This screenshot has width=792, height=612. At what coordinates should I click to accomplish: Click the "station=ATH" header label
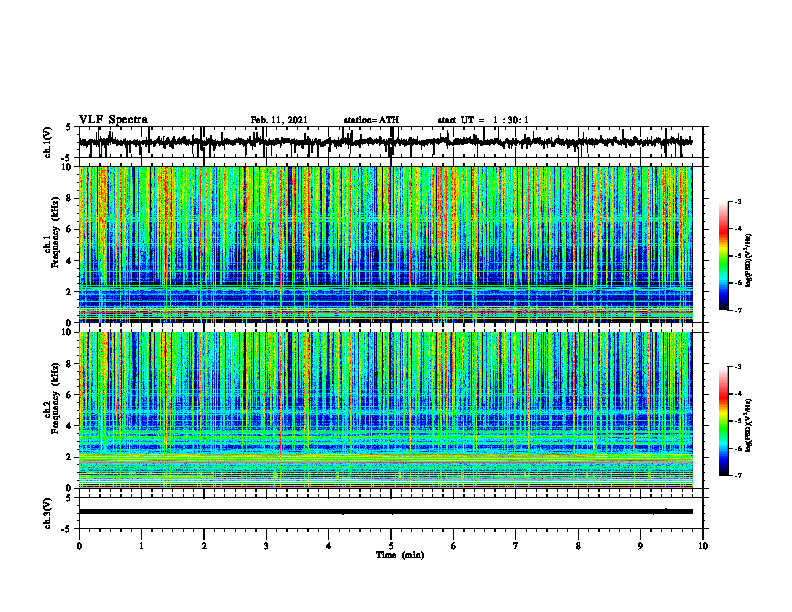371,120
